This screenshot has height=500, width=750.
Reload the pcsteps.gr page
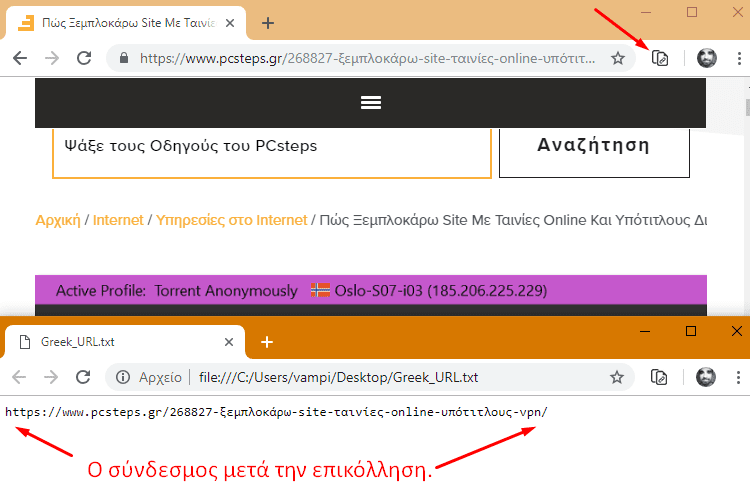click(x=84, y=58)
